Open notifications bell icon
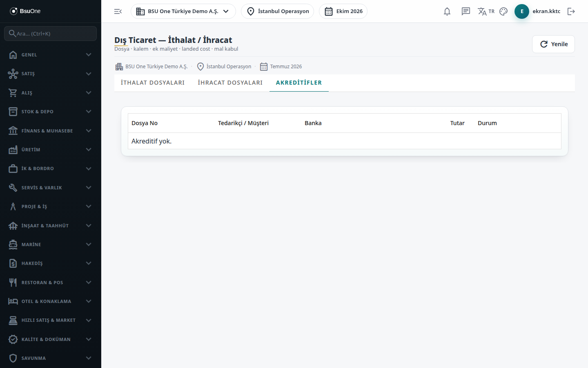Image resolution: width=588 pixels, height=368 pixels. coord(447,11)
